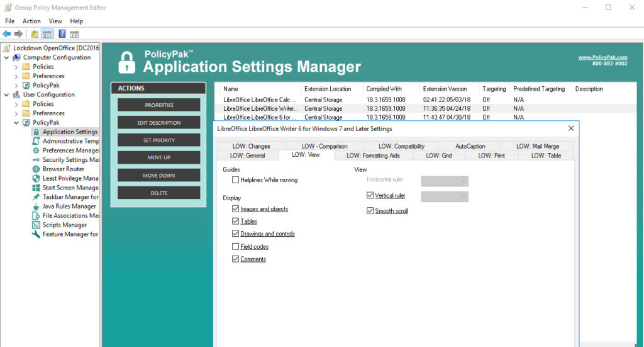
Task: Select the Preferences Manager gear icon
Action: pyautogui.click(x=36, y=151)
